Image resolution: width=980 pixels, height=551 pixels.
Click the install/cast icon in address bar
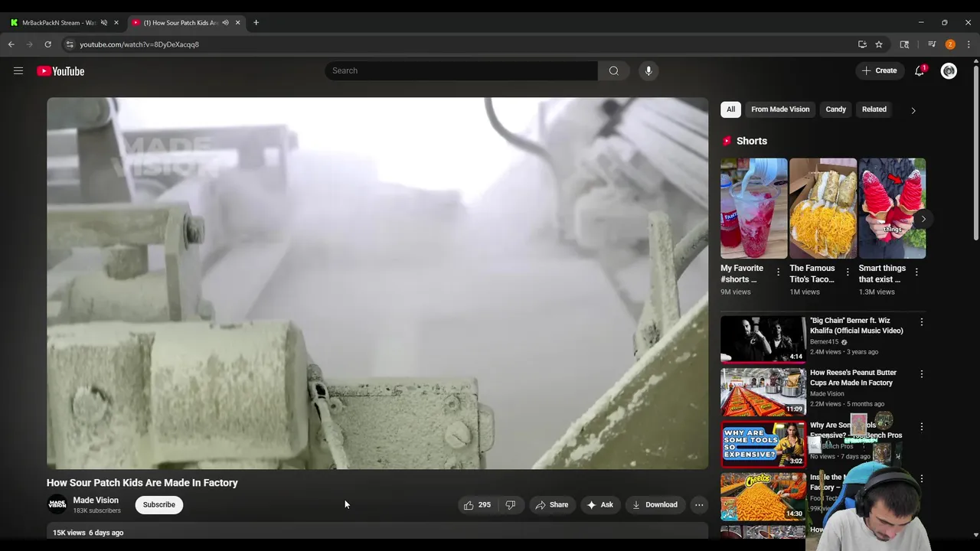tap(862, 44)
